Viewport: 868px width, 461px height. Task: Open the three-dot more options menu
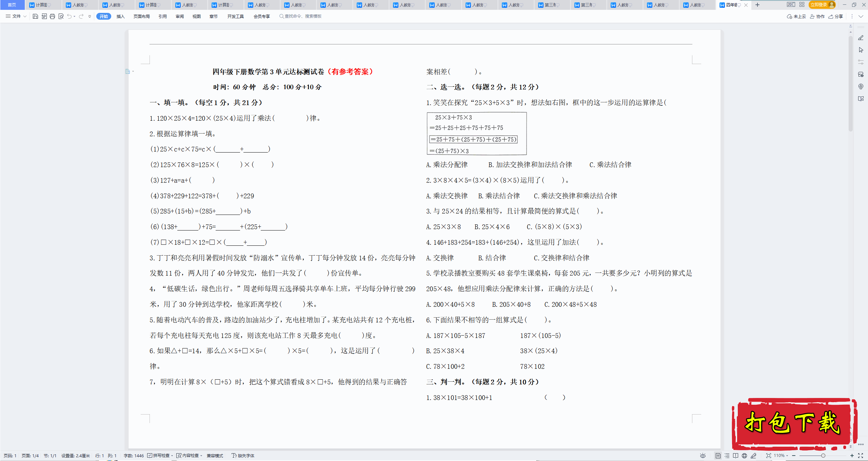tap(852, 16)
